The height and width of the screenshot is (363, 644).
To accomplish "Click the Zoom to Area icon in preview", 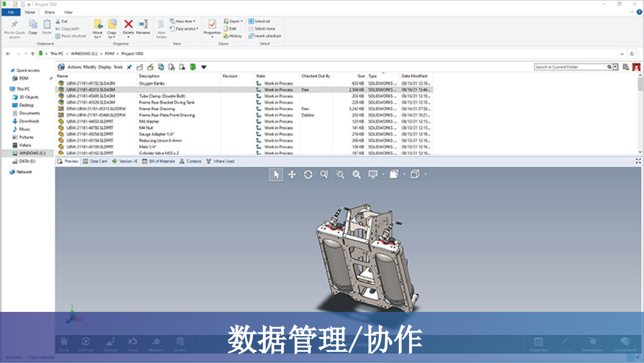I will (x=341, y=175).
